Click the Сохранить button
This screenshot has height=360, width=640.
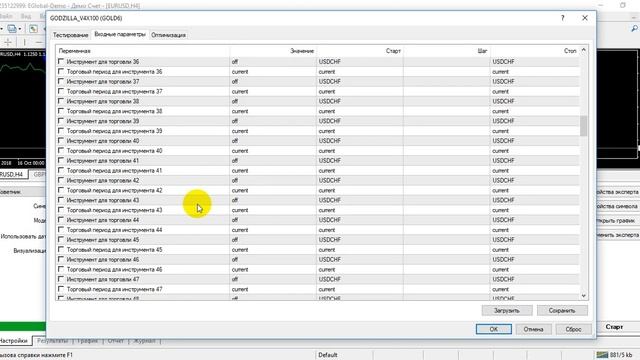(562, 310)
